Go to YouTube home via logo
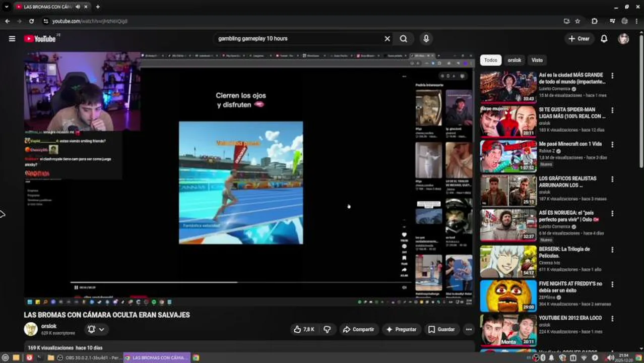This screenshot has width=644, height=363. (x=41, y=38)
